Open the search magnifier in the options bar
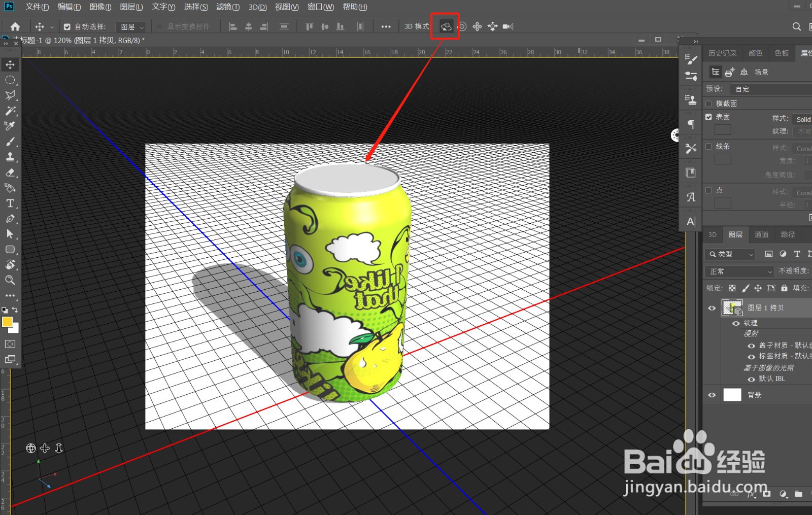 click(797, 26)
